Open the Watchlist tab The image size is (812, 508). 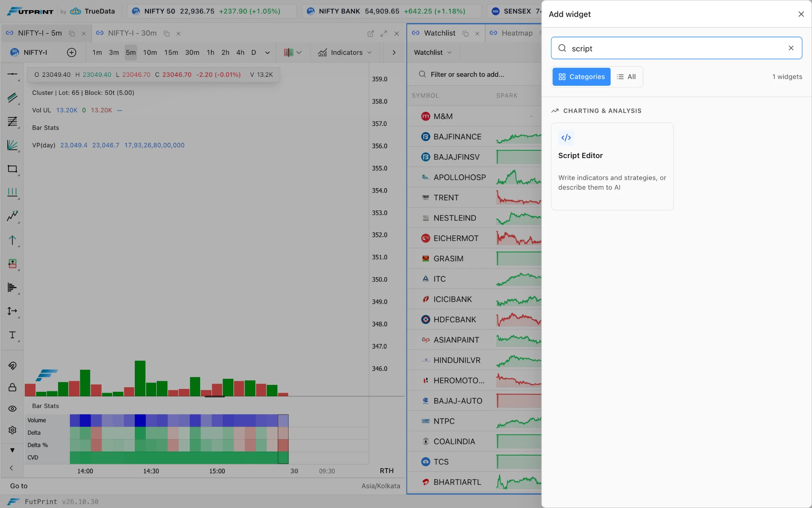point(440,33)
